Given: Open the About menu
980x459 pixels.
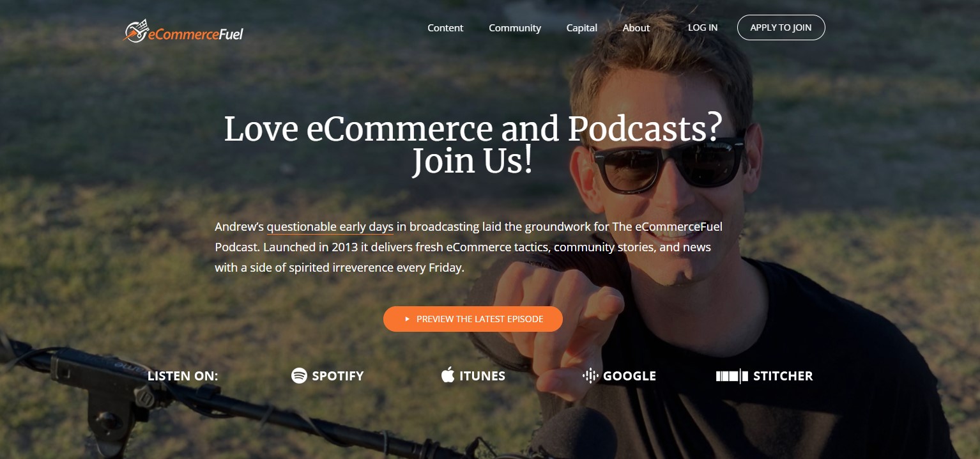Looking at the screenshot, I should click(636, 28).
